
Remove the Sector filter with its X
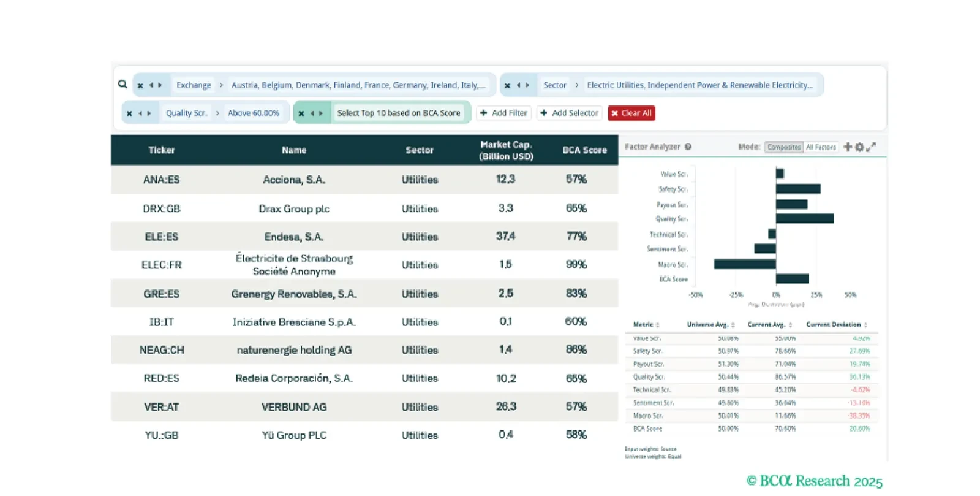pos(507,86)
